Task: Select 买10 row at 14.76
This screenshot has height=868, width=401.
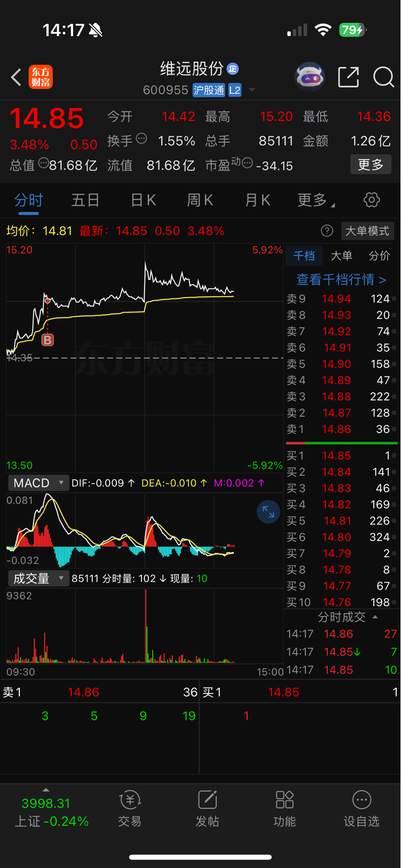Action: point(342,602)
